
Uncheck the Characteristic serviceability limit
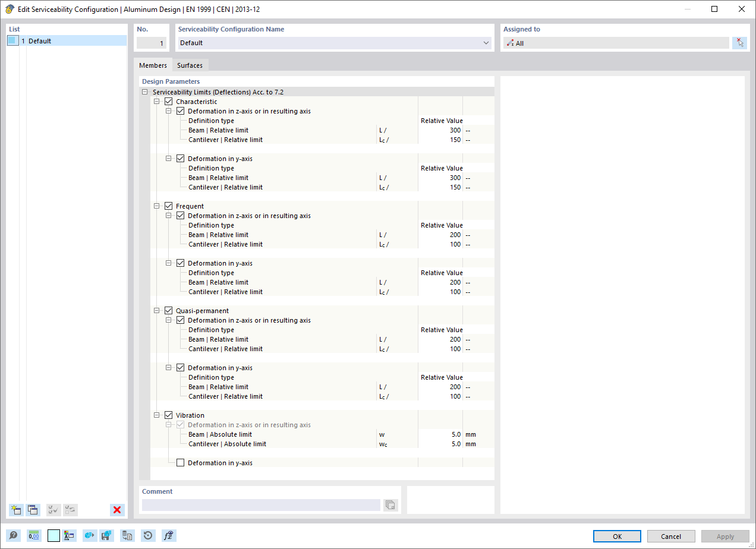(168, 101)
